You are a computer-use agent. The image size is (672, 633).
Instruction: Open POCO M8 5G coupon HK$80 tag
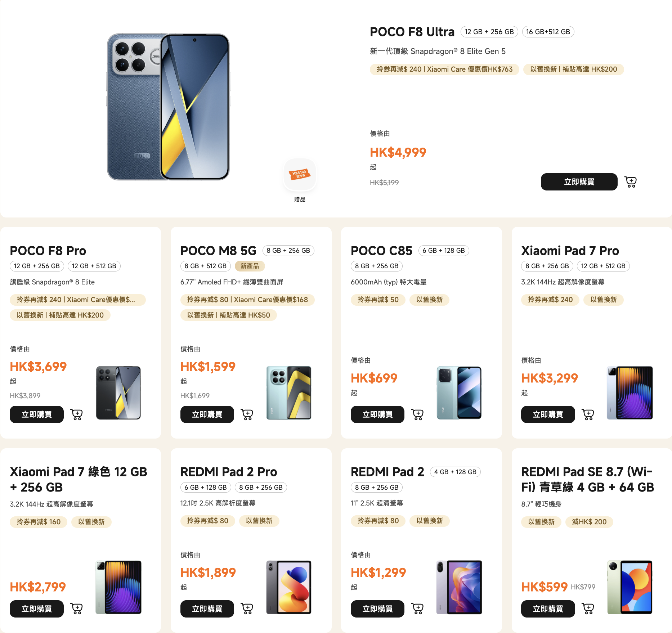click(247, 300)
